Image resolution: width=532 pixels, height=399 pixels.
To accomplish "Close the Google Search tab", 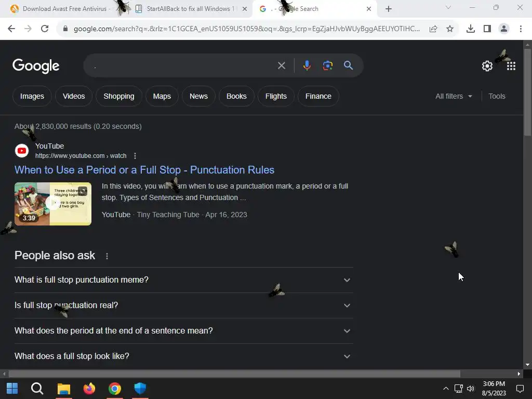I will (x=369, y=9).
